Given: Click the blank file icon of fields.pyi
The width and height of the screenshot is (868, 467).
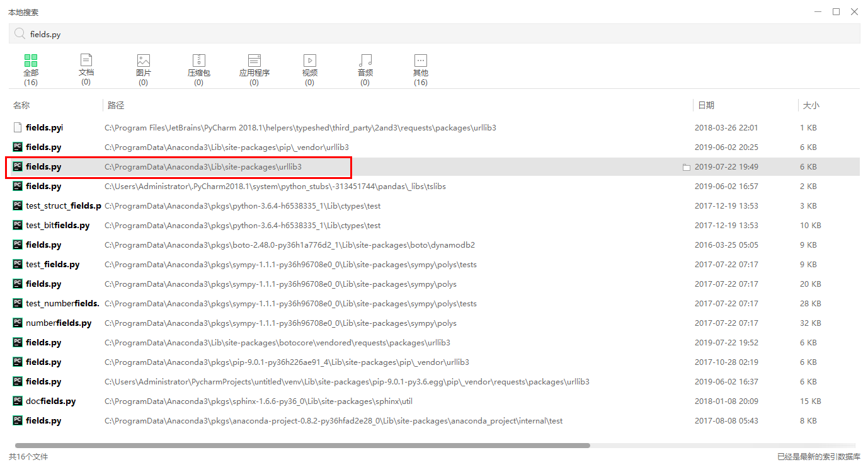Looking at the screenshot, I should (x=18, y=127).
